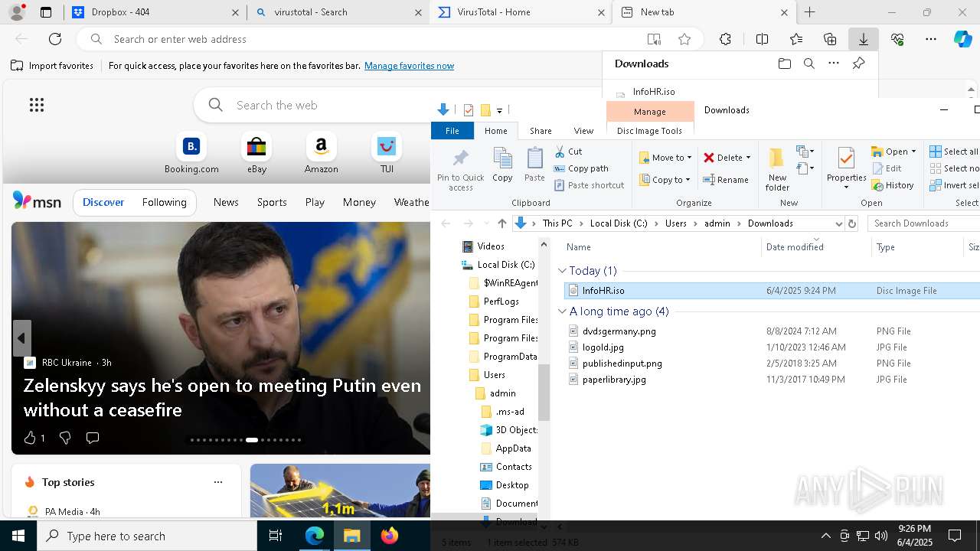
Task: Open the View ribbon tab
Action: pos(583,131)
